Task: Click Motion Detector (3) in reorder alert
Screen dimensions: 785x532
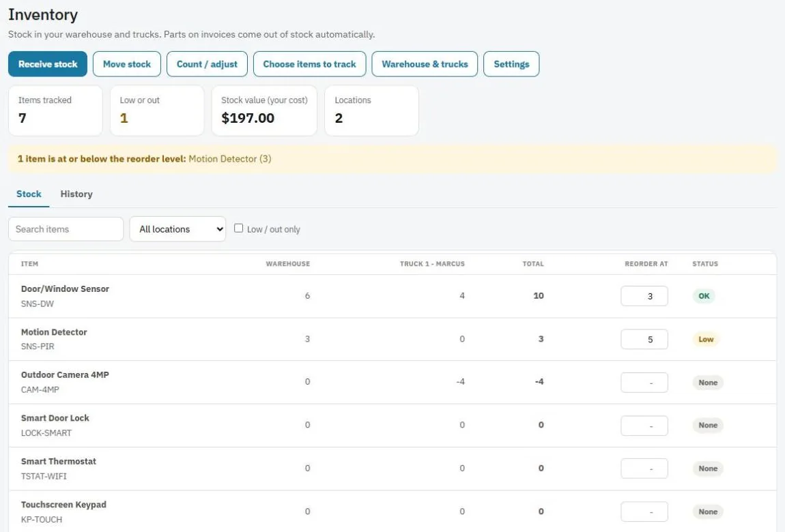Action: 230,158
